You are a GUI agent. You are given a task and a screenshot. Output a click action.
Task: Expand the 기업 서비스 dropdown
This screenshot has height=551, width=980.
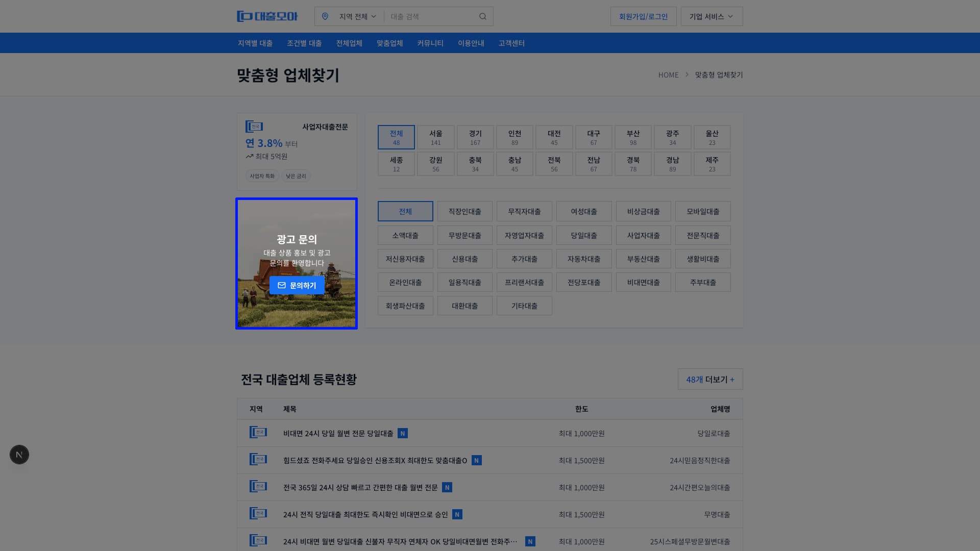click(711, 16)
